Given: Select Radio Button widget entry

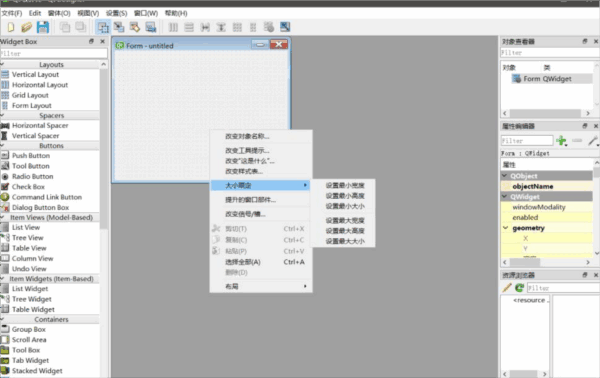Looking at the screenshot, I should [x=33, y=176].
